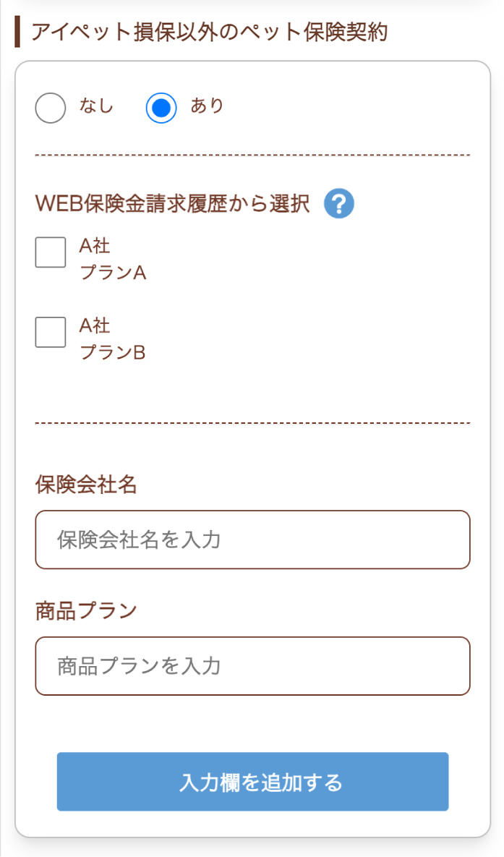Select the なし radio button
Viewport: 504px width, 857px height.
tap(50, 108)
